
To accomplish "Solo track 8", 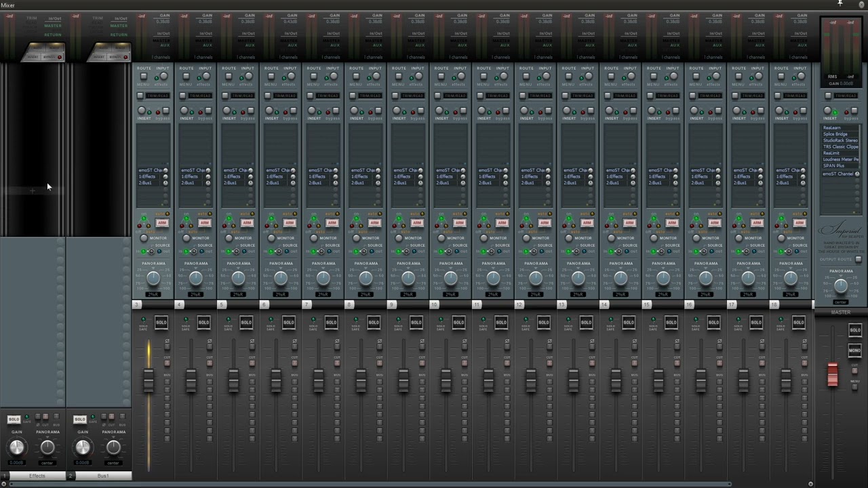I will pos(374,322).
